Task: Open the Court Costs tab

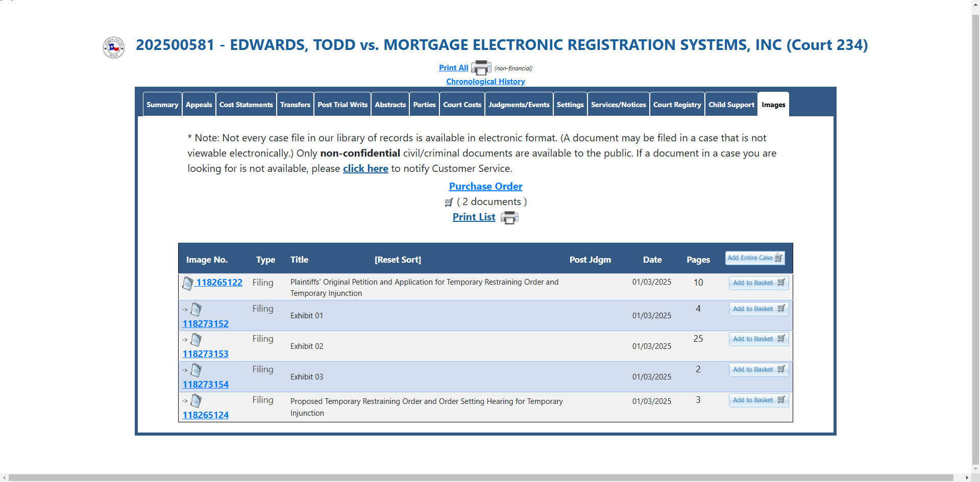Action: click(462, 105)
